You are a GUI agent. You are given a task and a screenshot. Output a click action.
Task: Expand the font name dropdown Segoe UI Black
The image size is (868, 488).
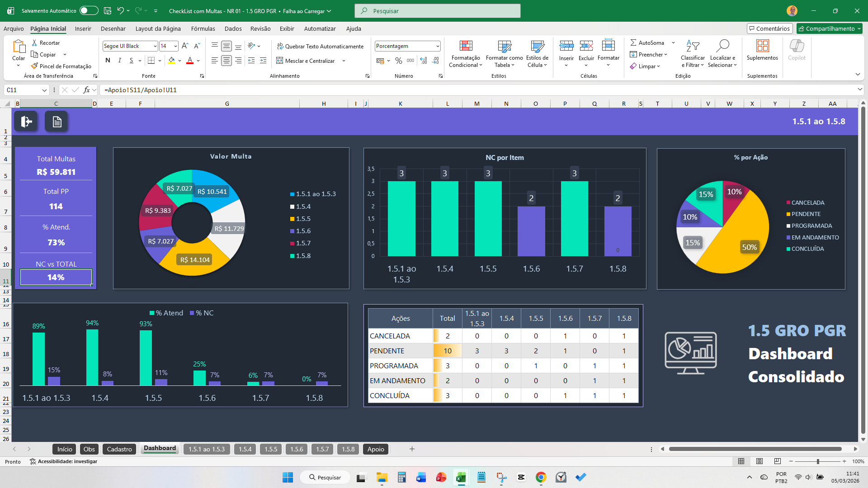click(x=155, y=46)
